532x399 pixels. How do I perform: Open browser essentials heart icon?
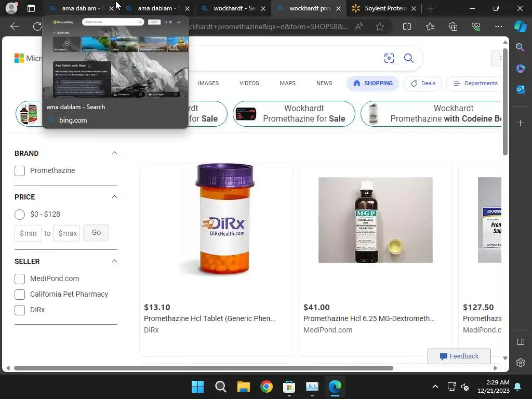pyautogui.click(x=476, y=26)
